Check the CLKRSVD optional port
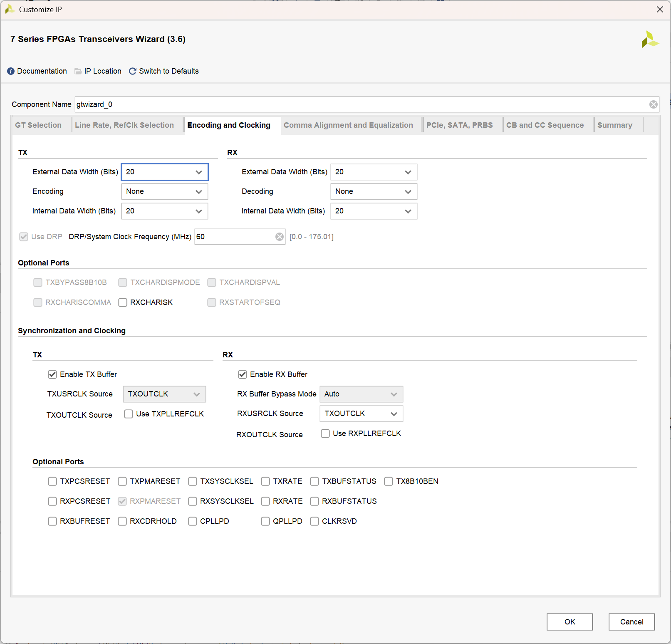Viewport: 671px width, 644px height. pyautogui.click(x=314, y=521)
